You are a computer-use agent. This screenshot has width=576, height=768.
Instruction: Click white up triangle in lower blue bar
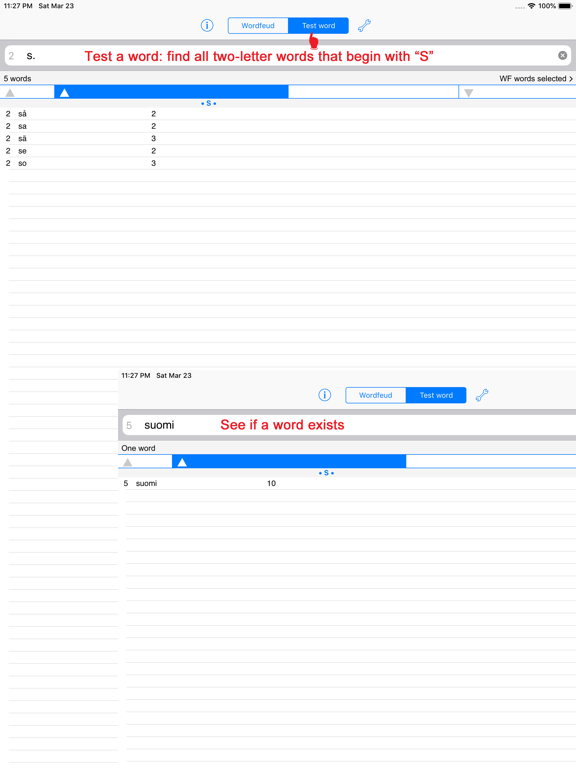(x=182, y=462)
